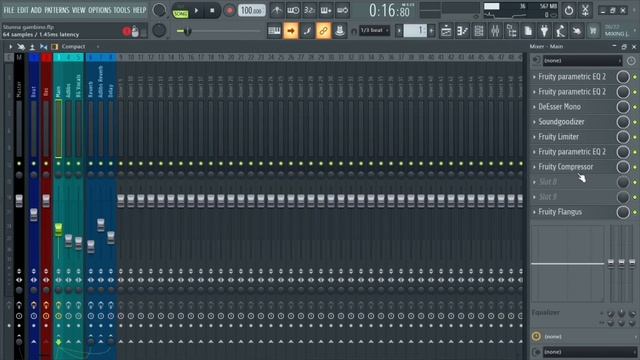Open the channel rack grid icon
This screenshot has height=360, width=640.
[479, 31]
